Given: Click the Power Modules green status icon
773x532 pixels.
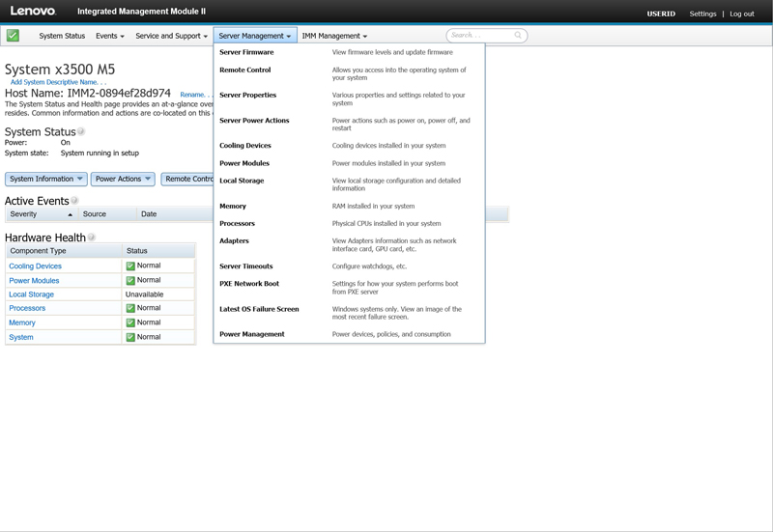Looking at the screenshot, I should pyautogui.click(x=130, y=281).
